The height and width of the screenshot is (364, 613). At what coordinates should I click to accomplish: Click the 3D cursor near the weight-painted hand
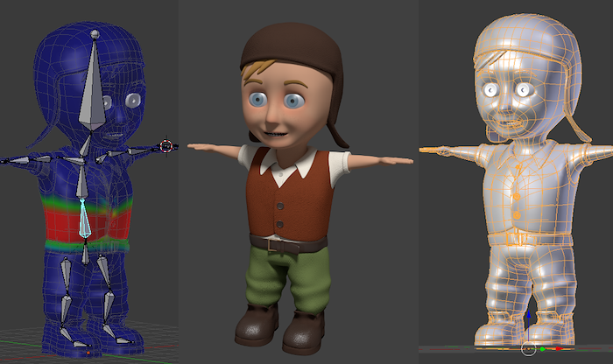pos(166,145)
